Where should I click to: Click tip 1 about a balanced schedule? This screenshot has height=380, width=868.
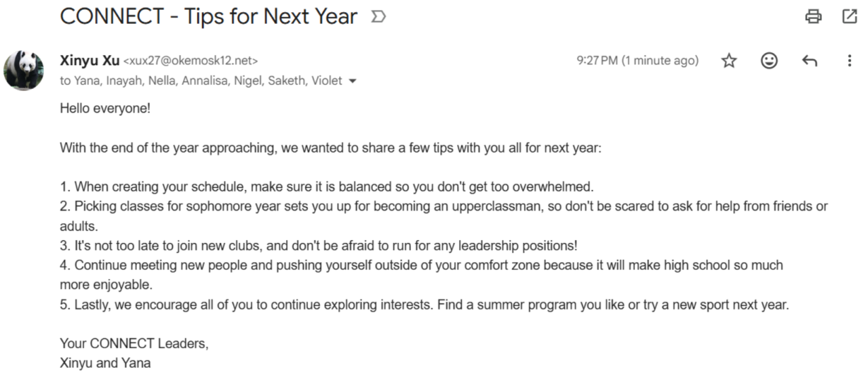(327, 187)
